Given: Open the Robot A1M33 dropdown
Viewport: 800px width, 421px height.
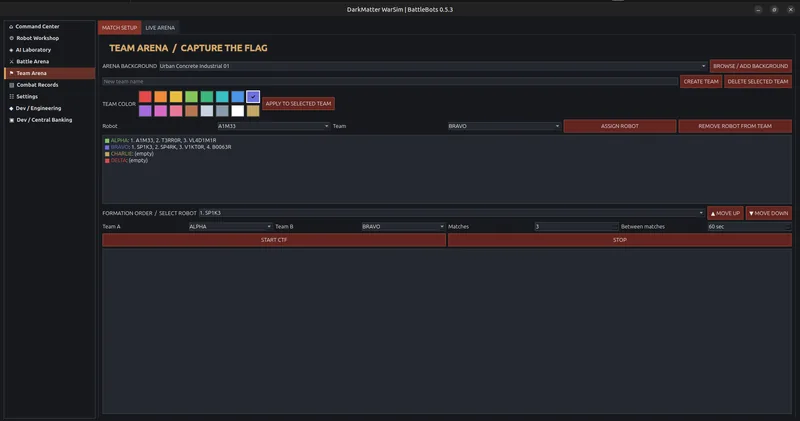Looking at the screenshot, I should tap(273, 126).
